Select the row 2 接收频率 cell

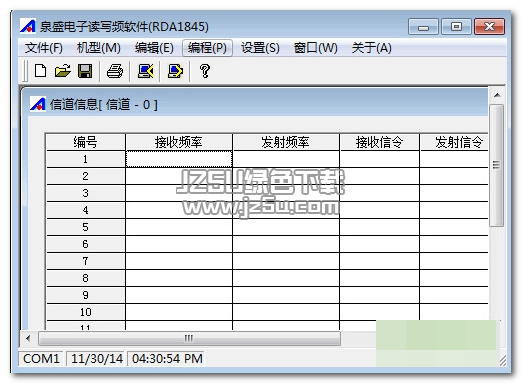(x=179, y=176)
